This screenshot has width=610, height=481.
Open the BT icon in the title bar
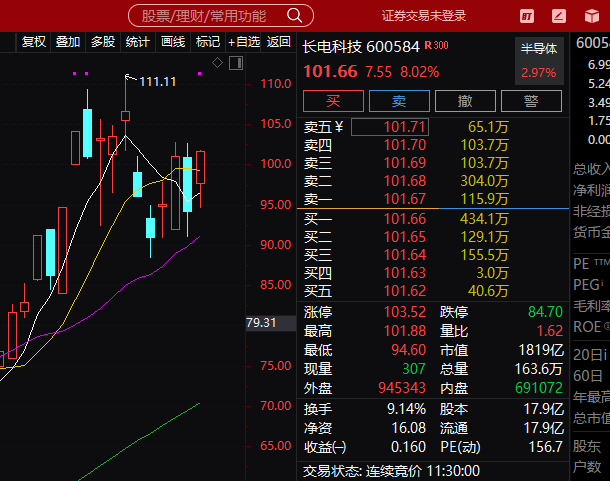(527, 16)
